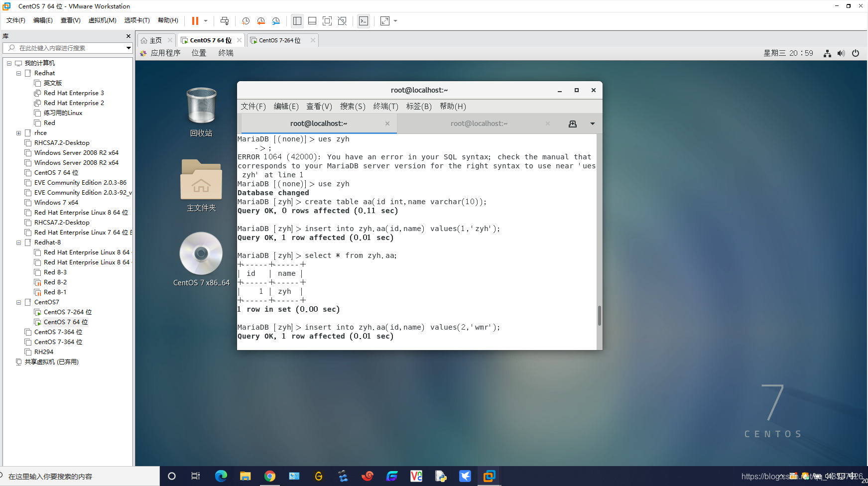This screenshot has height=486, width=868.
Task: Collapse the 我的计算机 tree node
Action: coord(9,63)
